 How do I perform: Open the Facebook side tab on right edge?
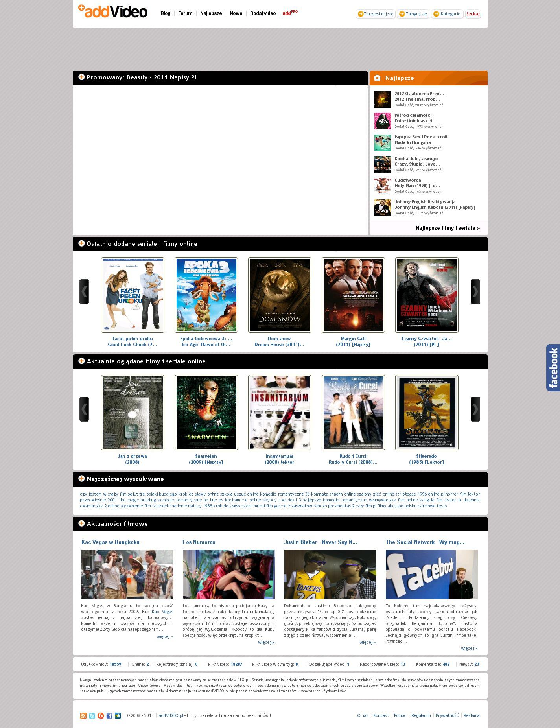click(x=553, y=367)
